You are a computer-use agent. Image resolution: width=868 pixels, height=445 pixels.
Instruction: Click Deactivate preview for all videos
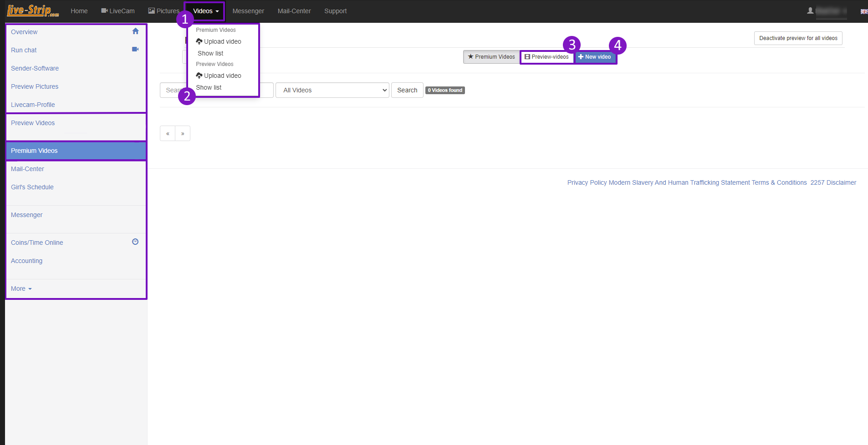(x=798, y=38)
